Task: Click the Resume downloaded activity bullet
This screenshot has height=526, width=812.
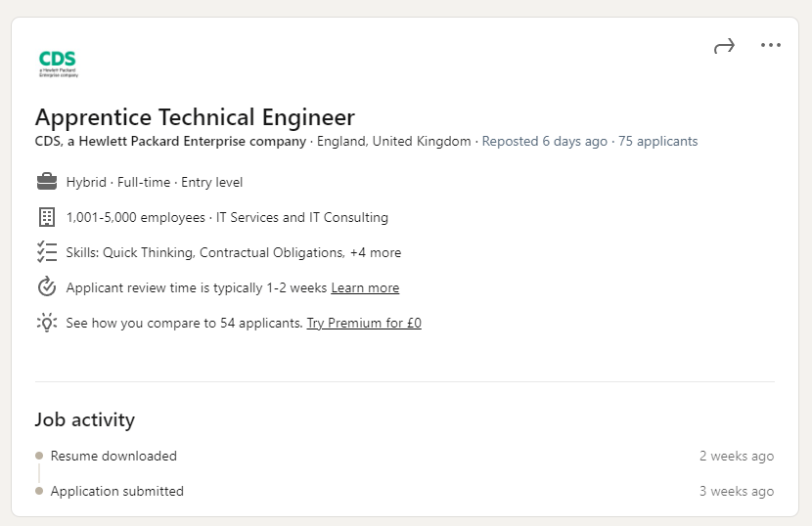Action: [x=39, y=456]
